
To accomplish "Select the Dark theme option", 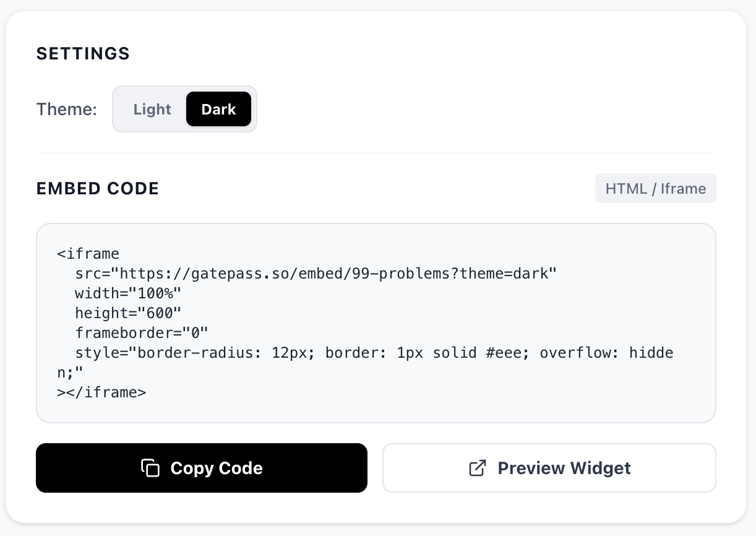I will (x=218, y=110).
